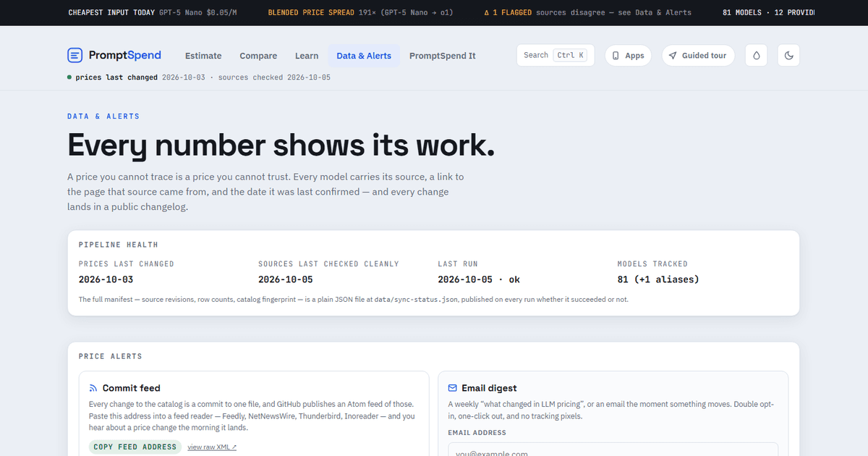Focus the email address input field

click(x=613, y=449)
